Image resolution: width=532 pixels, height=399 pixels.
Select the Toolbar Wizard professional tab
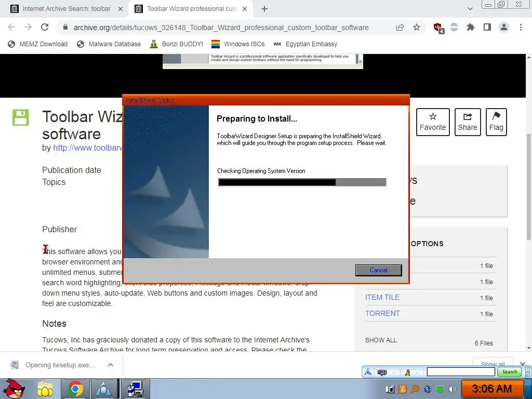click(x=191, y=9)
